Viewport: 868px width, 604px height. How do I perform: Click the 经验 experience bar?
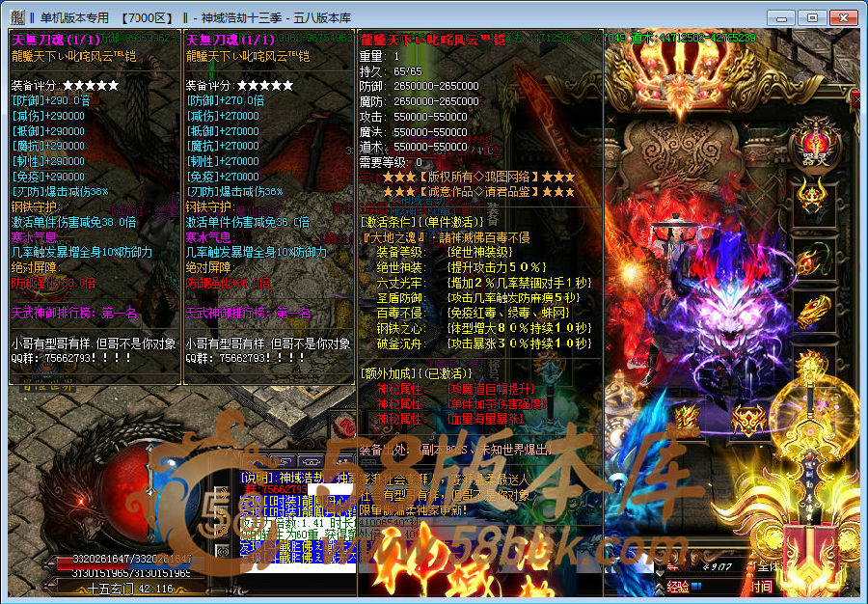[683, 587]
